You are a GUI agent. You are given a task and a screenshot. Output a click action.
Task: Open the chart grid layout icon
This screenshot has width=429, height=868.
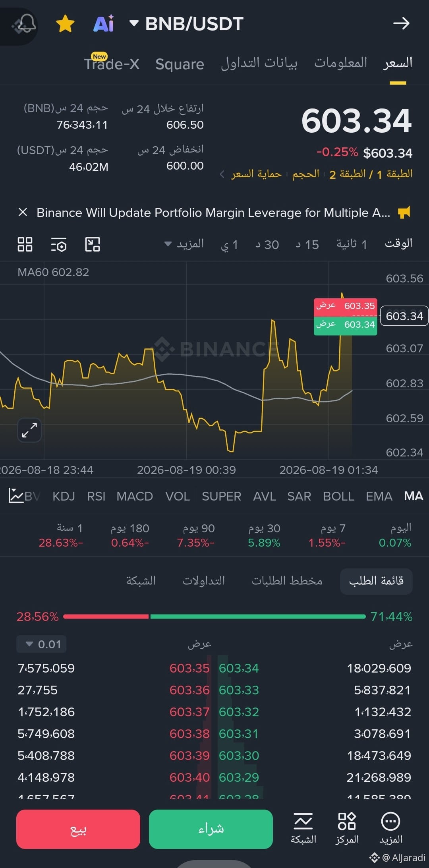click(x=25, y=244)
